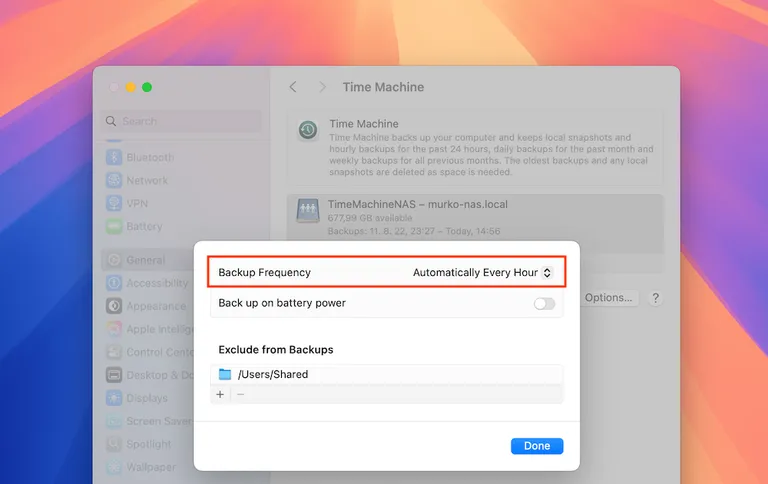Open VPN settings in the sidebar
Viewport: 768px width, 484px height.
pyautogui.click(x=137, y=203)
